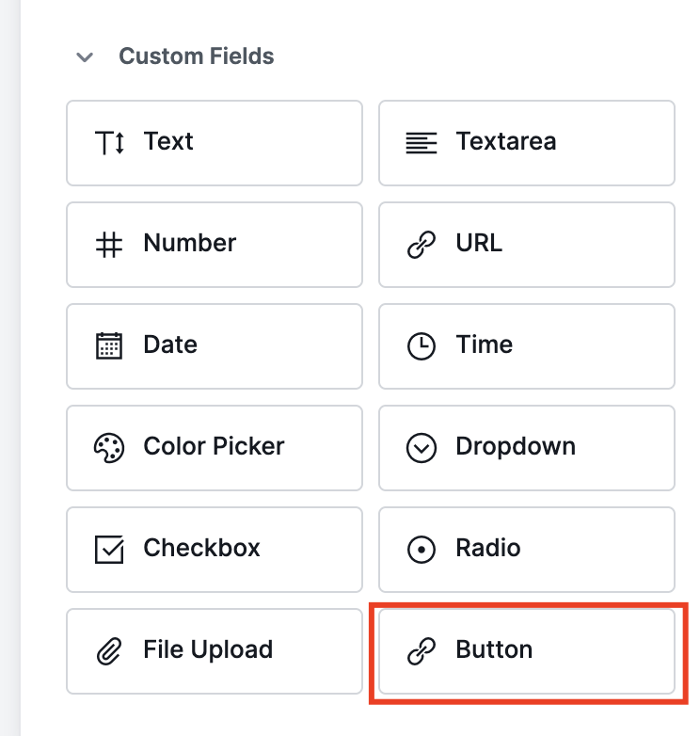Click the chain-link icon beside URL

pyautogui.click(x=422, y=245)
